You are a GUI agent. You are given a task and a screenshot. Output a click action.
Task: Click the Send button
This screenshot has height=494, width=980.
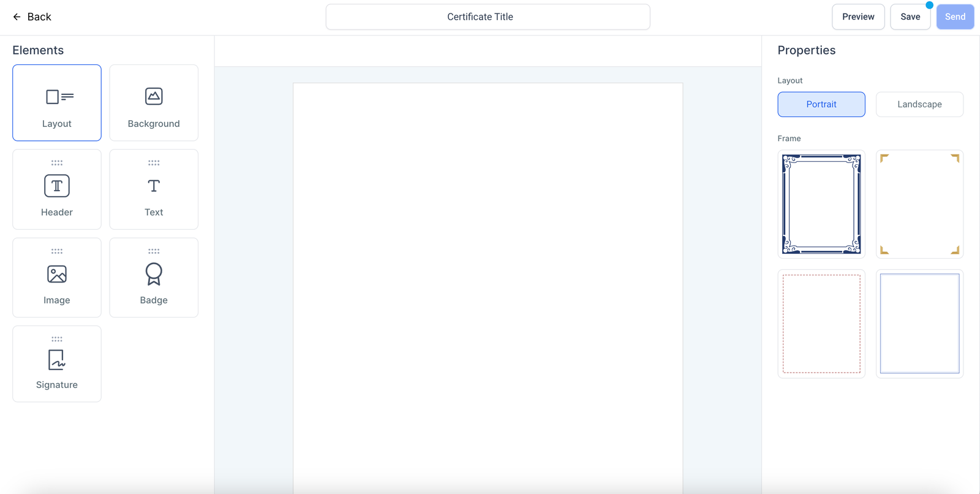click(955, 17)
